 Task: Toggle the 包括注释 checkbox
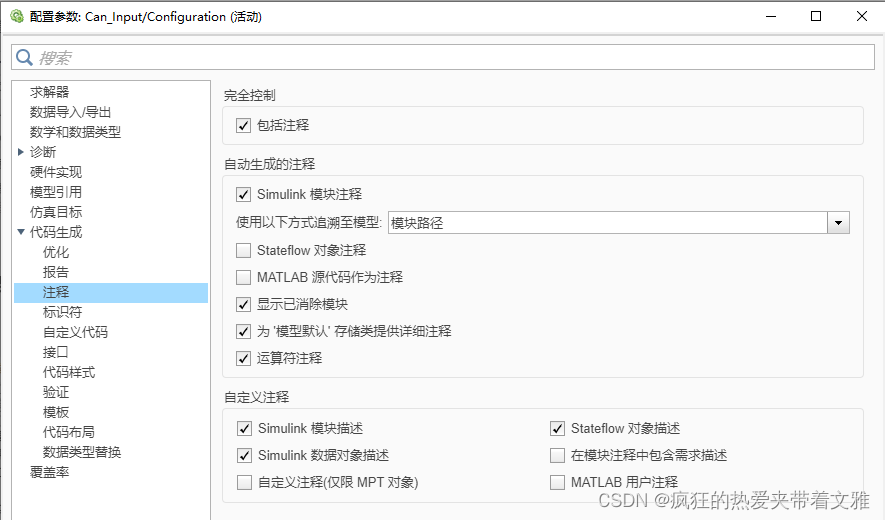point(243,126)
